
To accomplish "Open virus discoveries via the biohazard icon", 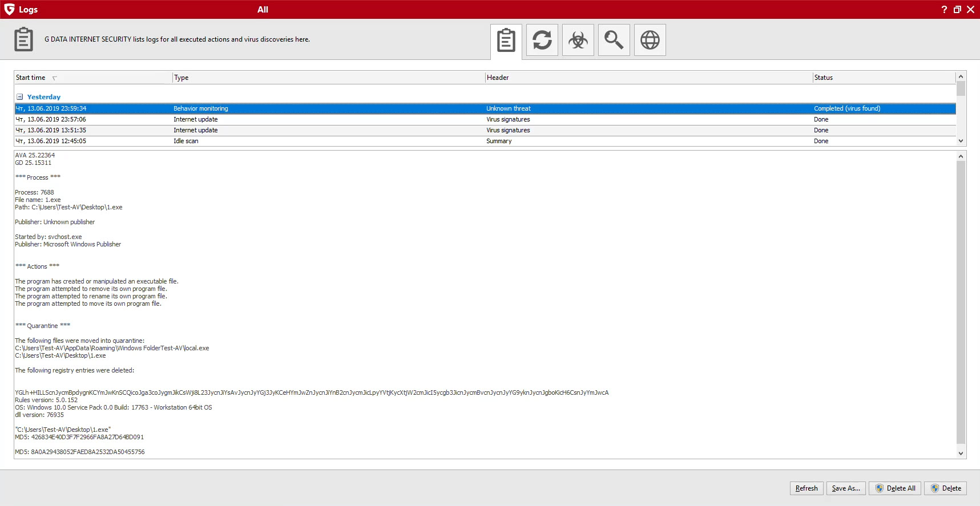I will (x=578, y=40).
